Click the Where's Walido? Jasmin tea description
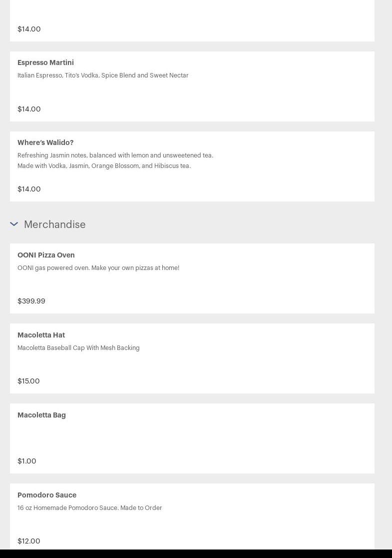392x558 pixels. point(115,160)
